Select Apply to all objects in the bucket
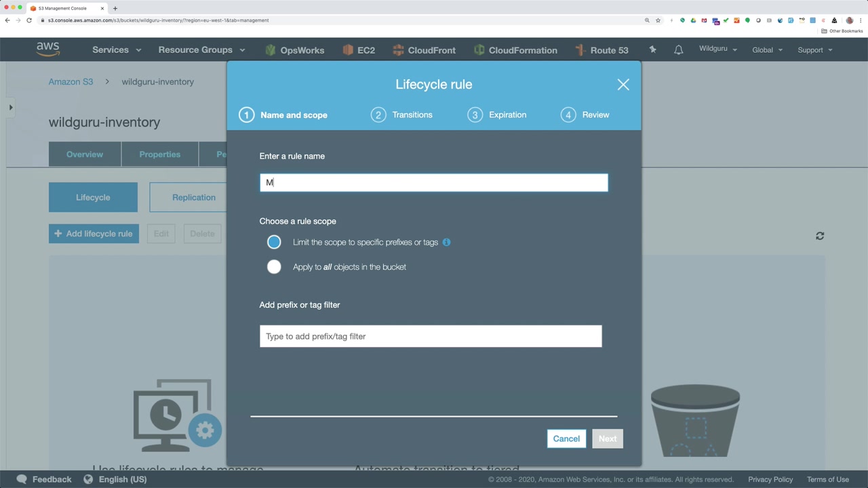This screenshot has height=488, width=868. [x=274, y=267]
